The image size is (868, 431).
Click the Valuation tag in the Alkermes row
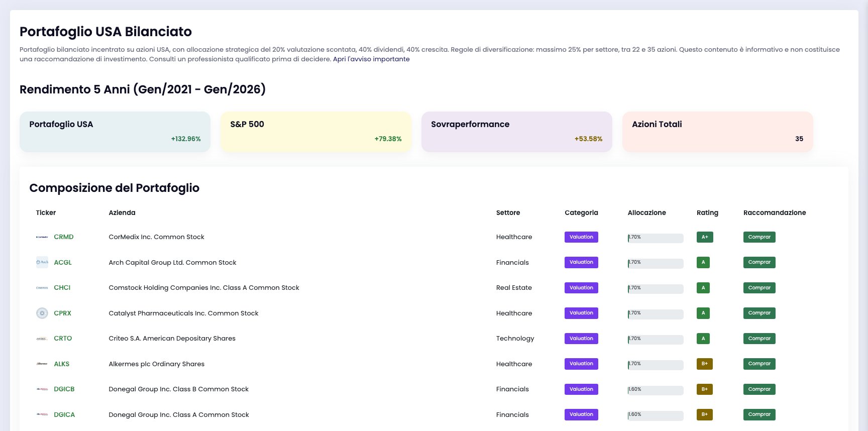(581, 364)
